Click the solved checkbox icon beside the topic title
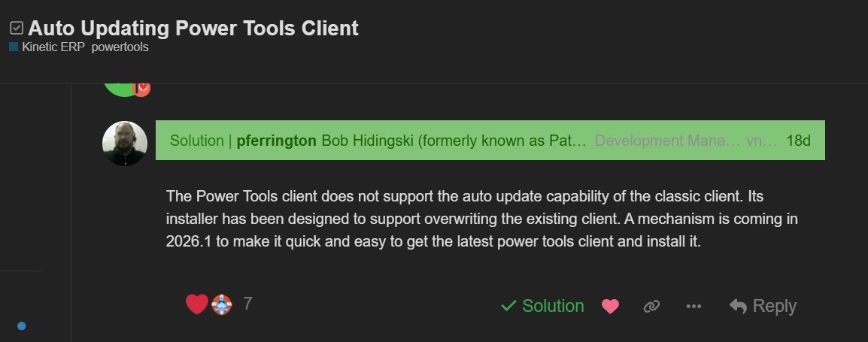868x342 pixels. pyautogui.click(x=17, y=29)
